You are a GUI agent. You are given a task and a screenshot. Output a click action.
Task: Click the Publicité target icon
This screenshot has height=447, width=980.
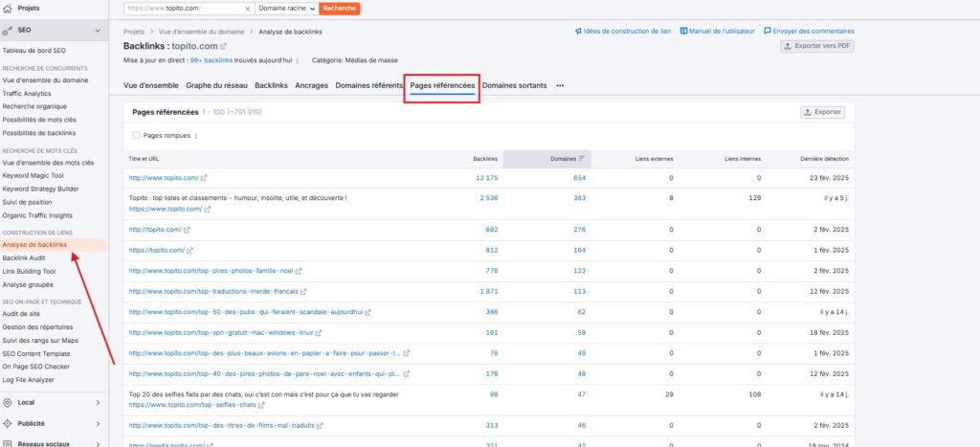click(8, 423)
